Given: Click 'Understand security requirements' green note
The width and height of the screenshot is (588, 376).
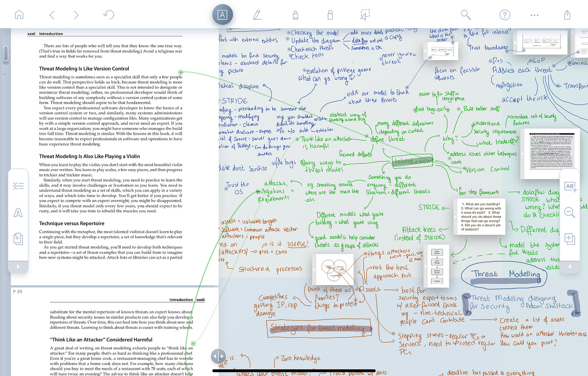Looking at the screenshot, I should pyautogui.click(x=495, y=127).
